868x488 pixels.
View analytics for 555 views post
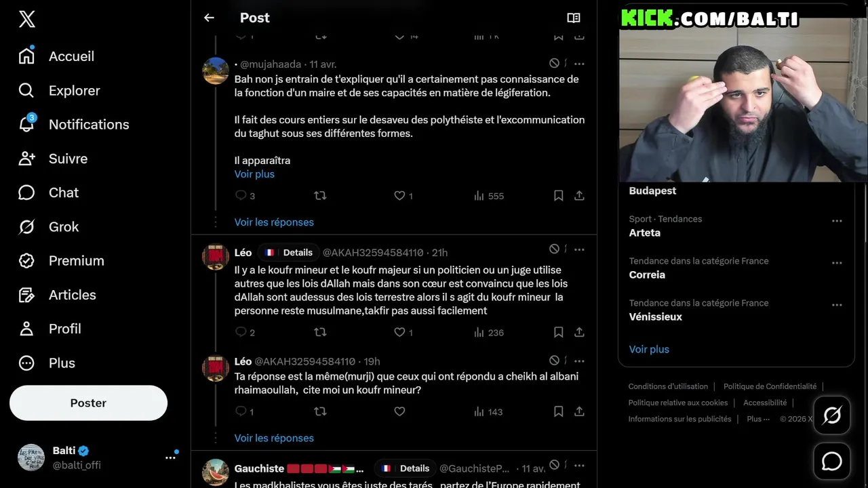click(x=488, y=196)
